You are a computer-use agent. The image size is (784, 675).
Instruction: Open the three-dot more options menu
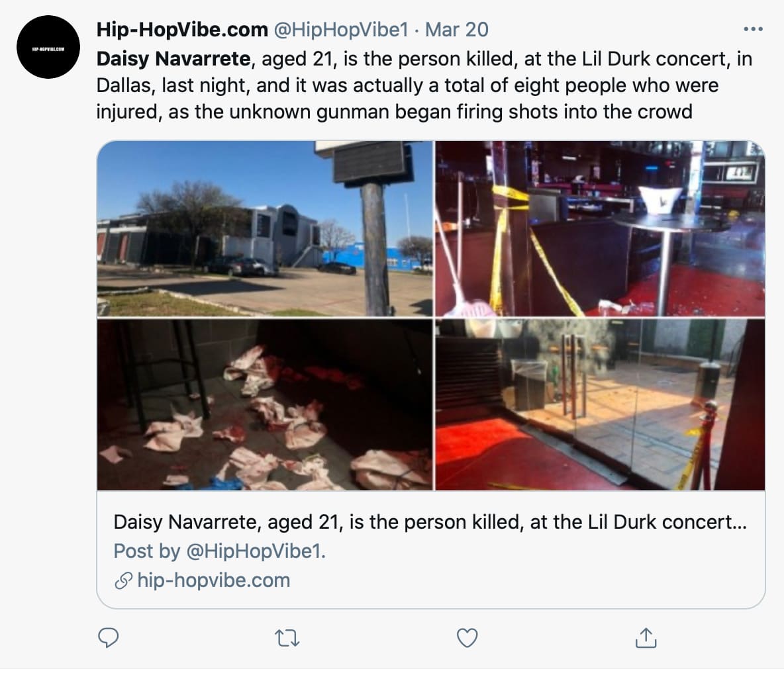753,30
